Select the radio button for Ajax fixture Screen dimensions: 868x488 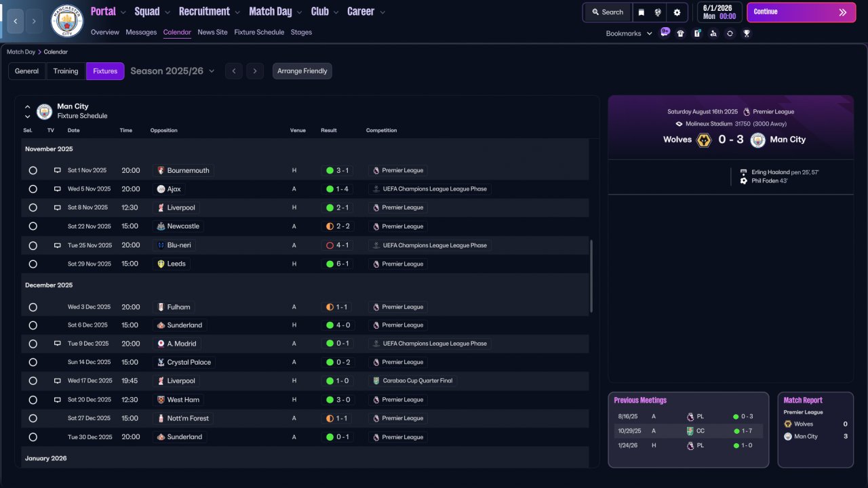tap(33, 189)
